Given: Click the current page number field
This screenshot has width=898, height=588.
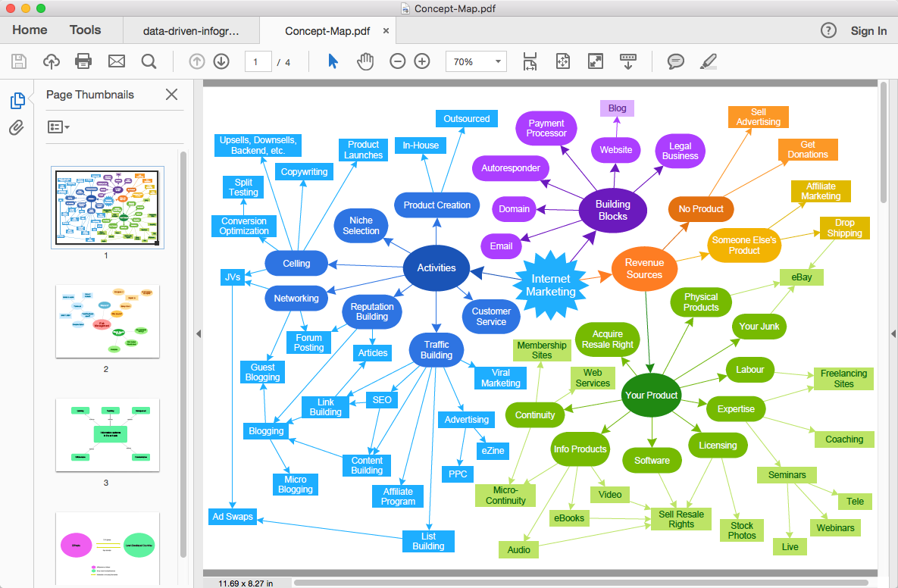Looking at the screenshot, I should 258,62.
